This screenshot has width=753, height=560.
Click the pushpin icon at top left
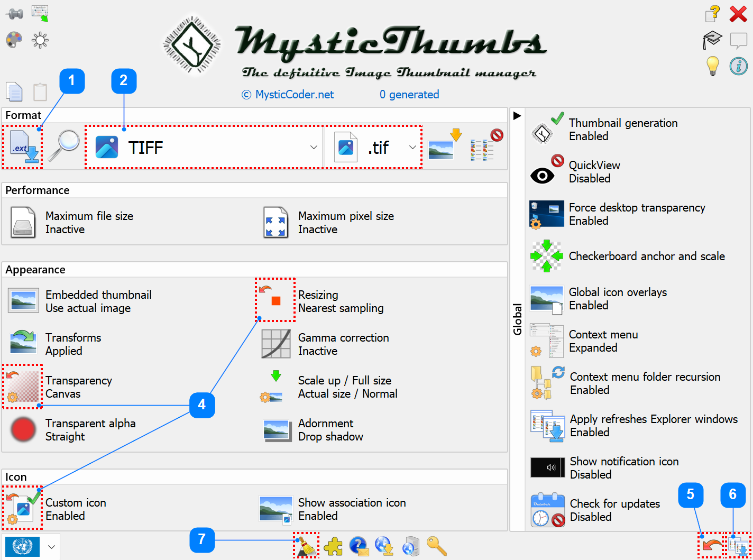point(14,13)
